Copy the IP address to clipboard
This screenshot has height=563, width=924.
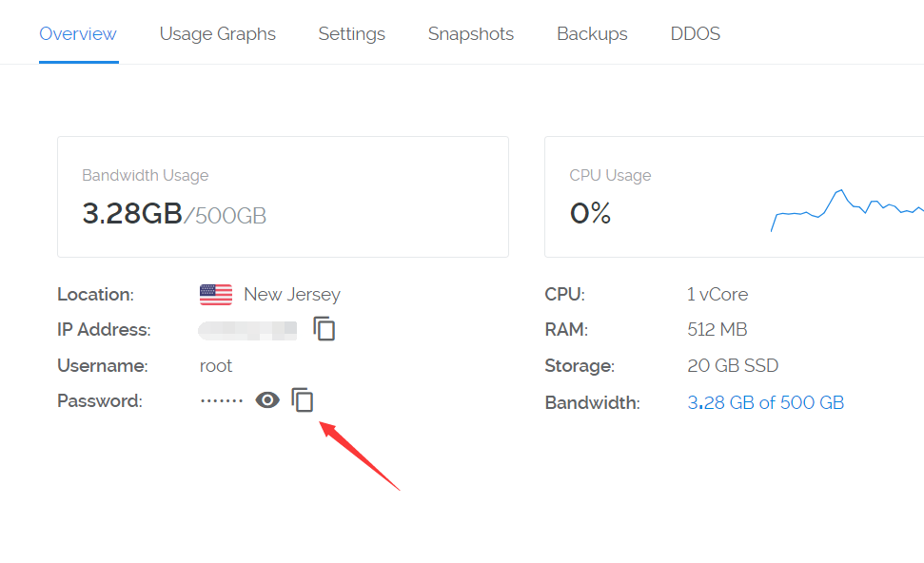pos(324,329)
